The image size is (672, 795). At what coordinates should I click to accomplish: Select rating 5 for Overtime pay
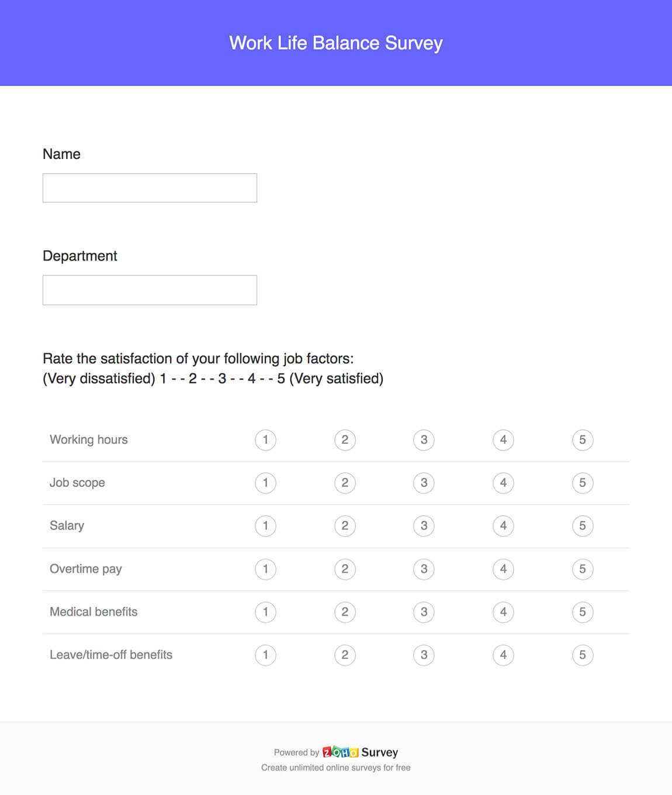pos(583,569)
